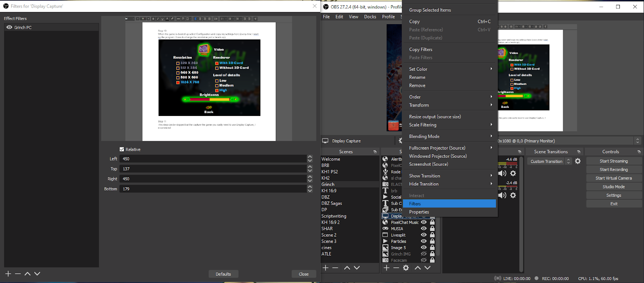Image resolution: width=644 pixels, height=283 pixels.
Task: Pop out the Scenes dock with its float icon
Action: pos(375,152)
